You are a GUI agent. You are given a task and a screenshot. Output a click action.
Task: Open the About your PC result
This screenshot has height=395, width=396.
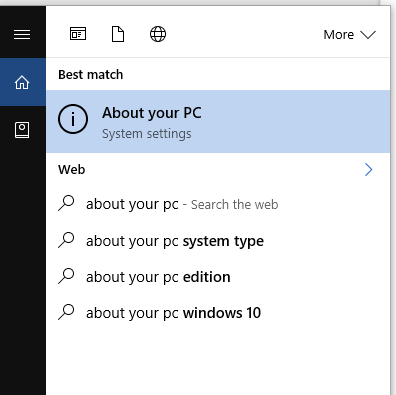[218, 121]
